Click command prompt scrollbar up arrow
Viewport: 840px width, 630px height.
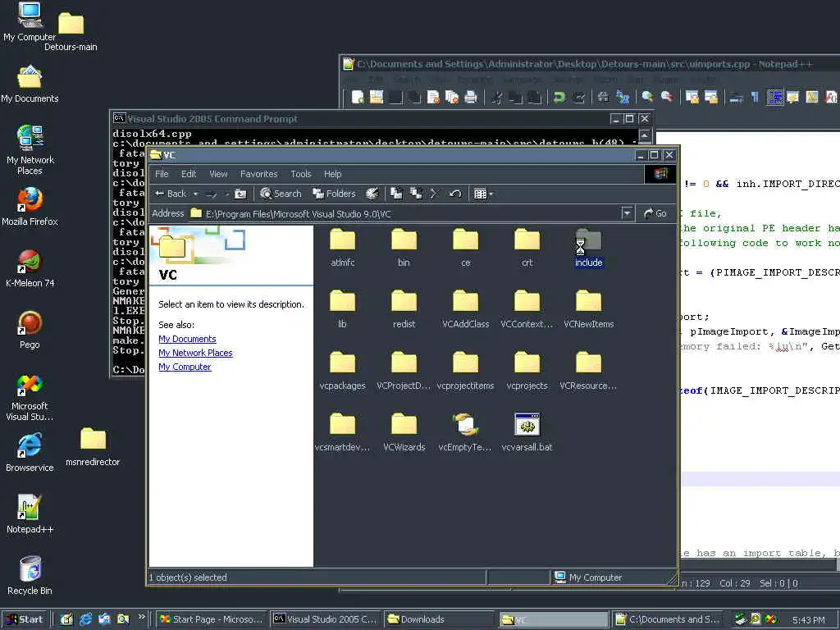(645, 135)
